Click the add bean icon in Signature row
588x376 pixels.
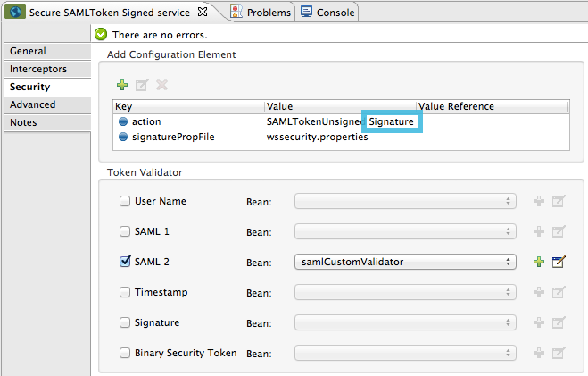[x=538, y=322]
